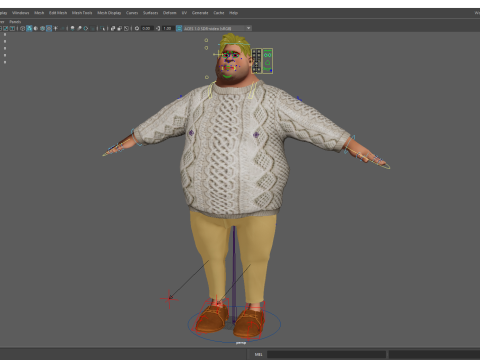This screenshot has height=360, width=480.
Task: Enable Depth of Field icon
Action: [92, 28]
